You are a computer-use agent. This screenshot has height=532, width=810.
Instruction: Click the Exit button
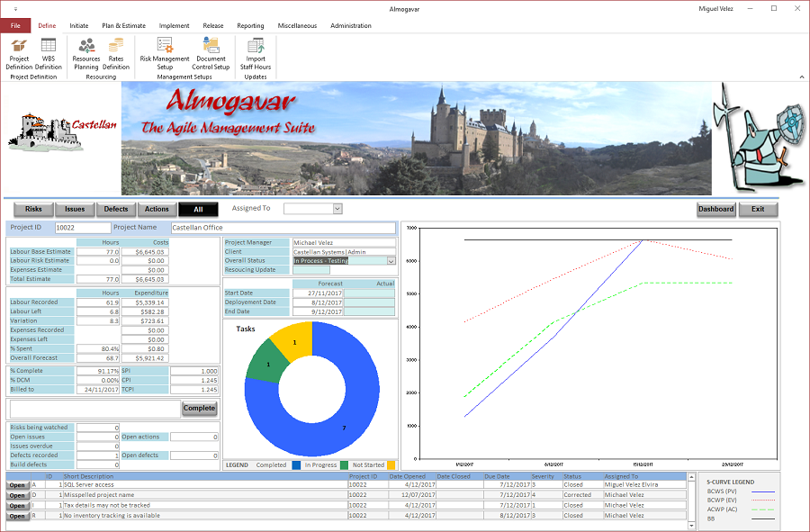[758, 209]
